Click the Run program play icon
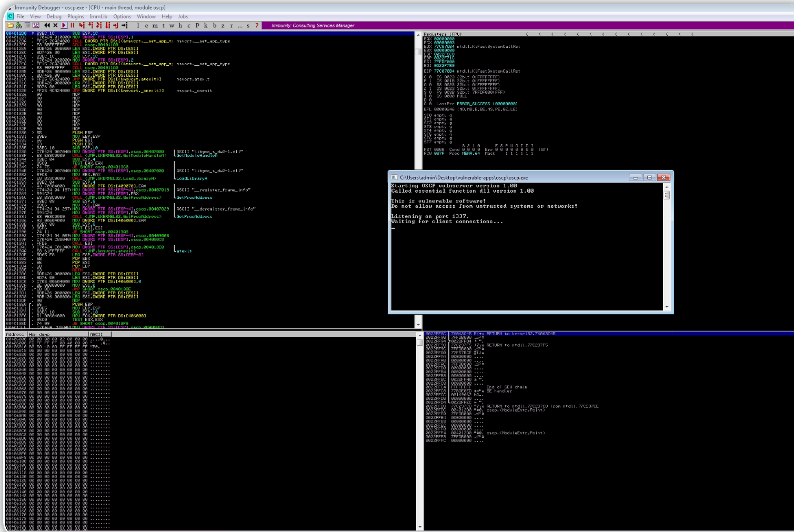This screenshot has height=532, width=794. pos(64,25)
